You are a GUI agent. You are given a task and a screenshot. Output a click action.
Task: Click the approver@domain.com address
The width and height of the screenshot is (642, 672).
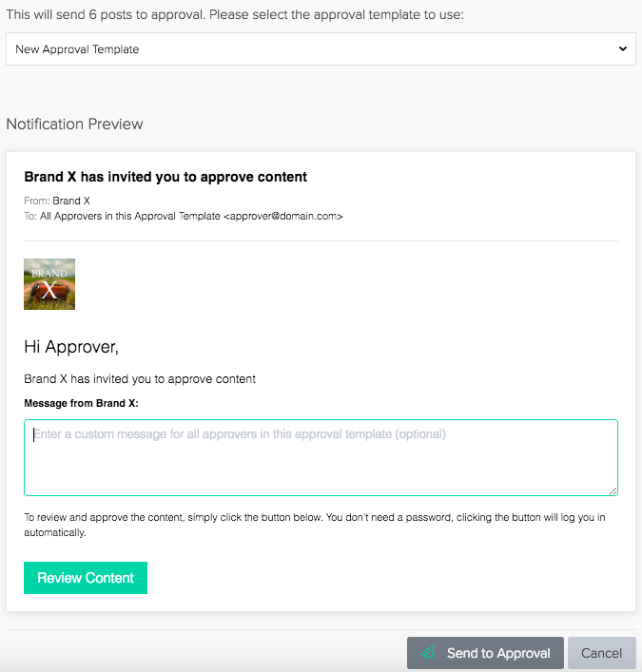tap(283, 216)
